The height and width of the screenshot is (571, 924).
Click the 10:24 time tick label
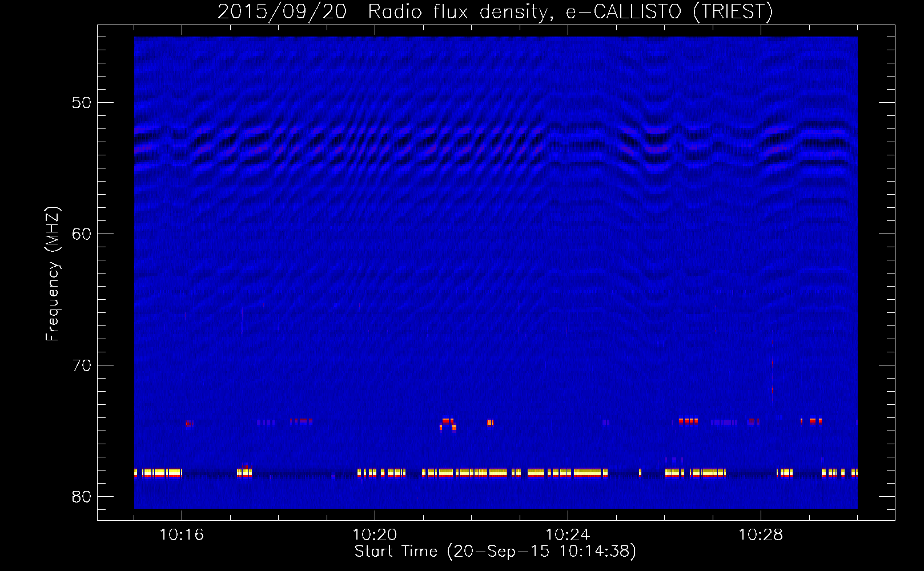[568, 535]
